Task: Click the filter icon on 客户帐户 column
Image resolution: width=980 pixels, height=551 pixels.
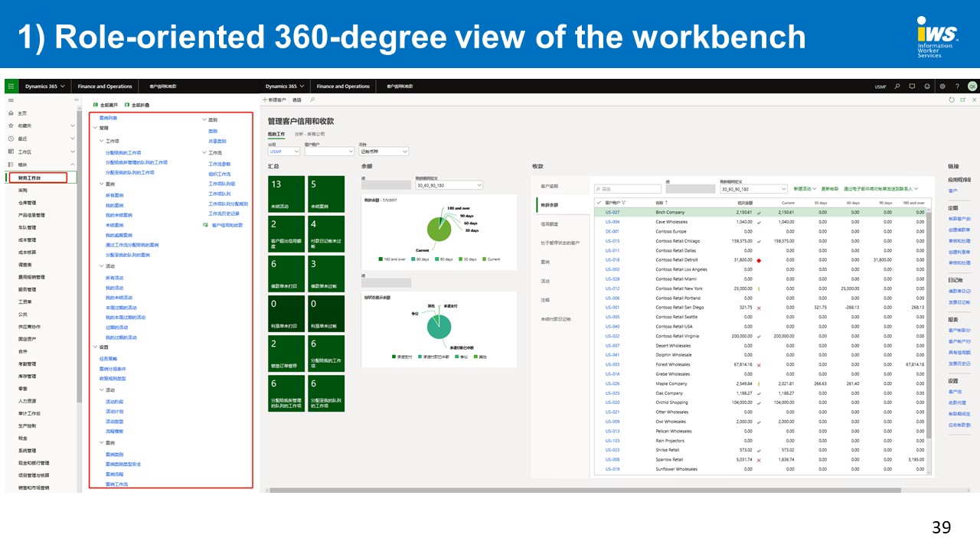Action: click(x=624, y=203)
